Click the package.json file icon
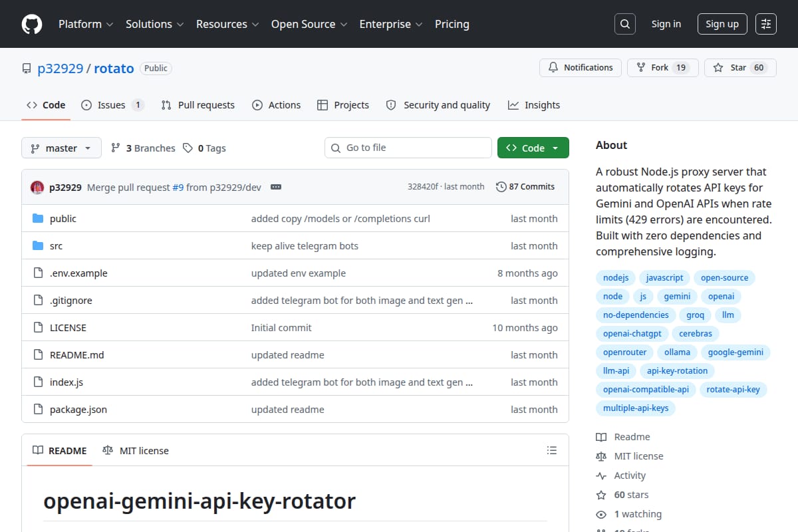 click(38, 410)
